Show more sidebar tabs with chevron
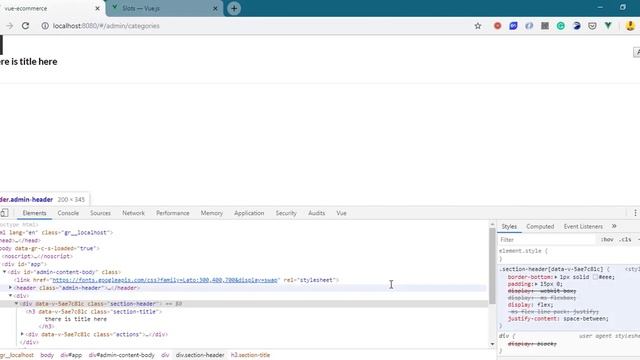 coord(614,226)
